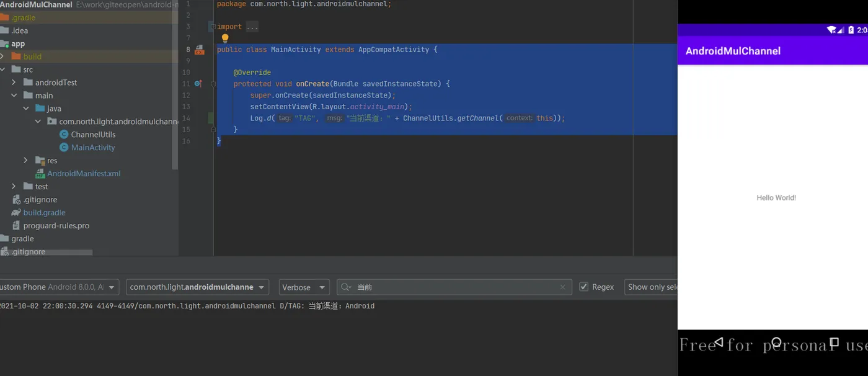Select the .idea folder

pos(19,30)
